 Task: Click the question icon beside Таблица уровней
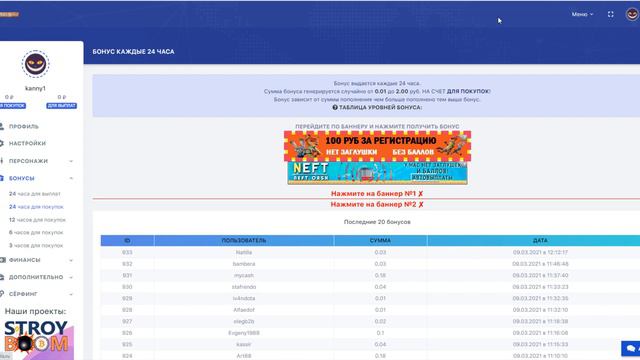click(x=335, y=107)
